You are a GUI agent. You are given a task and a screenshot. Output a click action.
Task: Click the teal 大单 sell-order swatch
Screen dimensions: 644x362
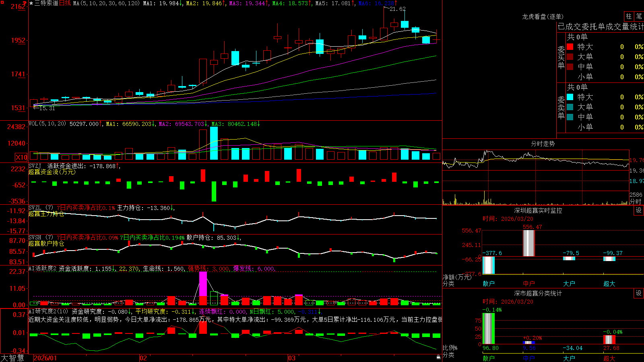570,107
